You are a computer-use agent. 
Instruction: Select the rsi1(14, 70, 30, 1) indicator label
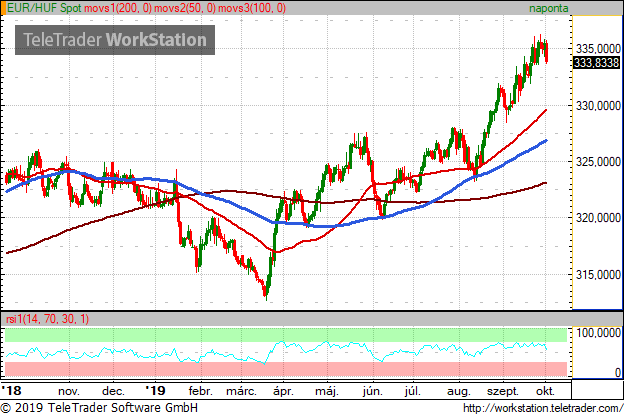(x=47, y=319)
